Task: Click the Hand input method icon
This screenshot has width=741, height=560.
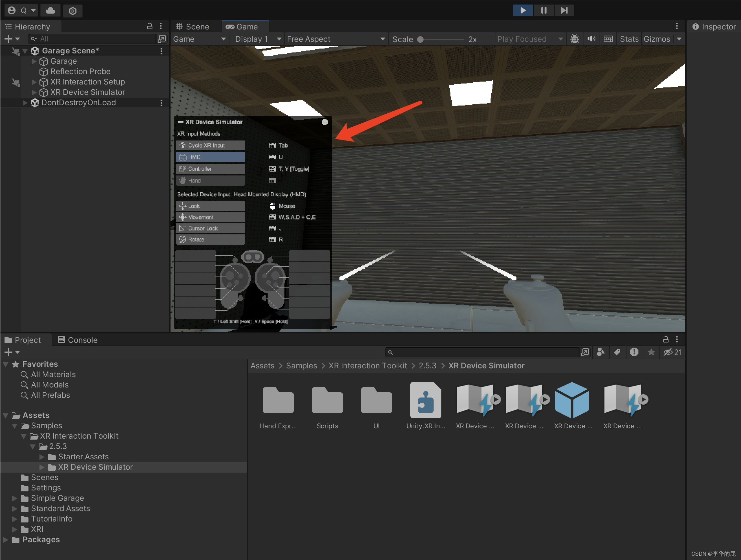Action: coord(183,181)
